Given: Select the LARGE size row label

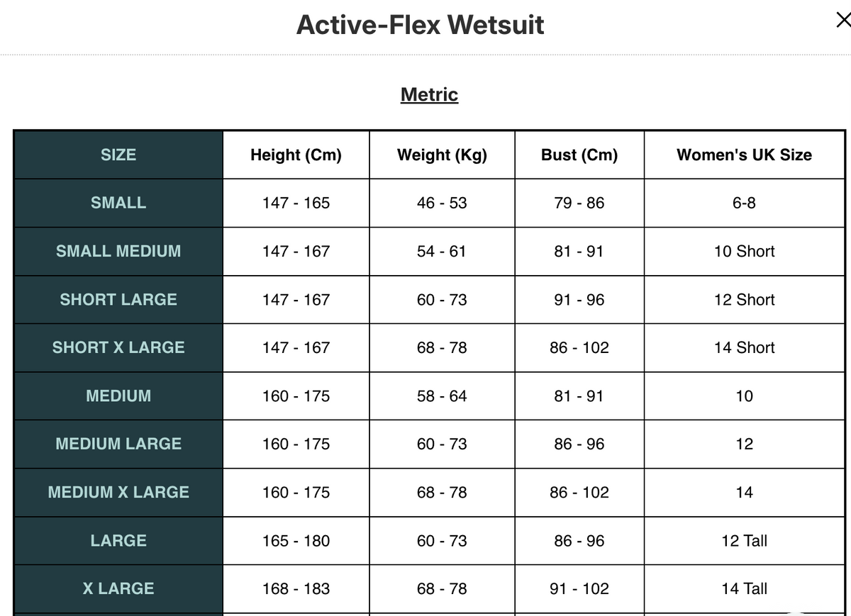Looking at the screenshot, I should (118, 540).
